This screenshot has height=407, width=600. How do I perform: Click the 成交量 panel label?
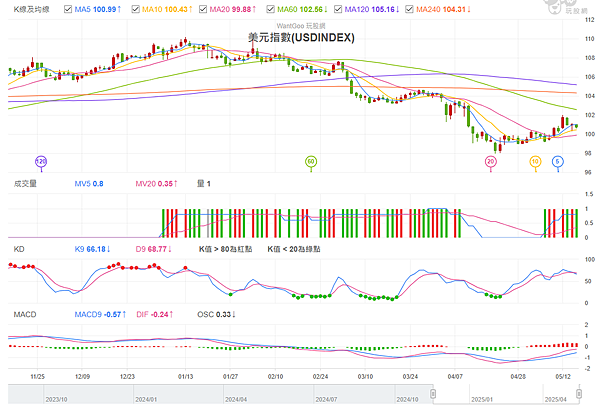pos(25,184)
